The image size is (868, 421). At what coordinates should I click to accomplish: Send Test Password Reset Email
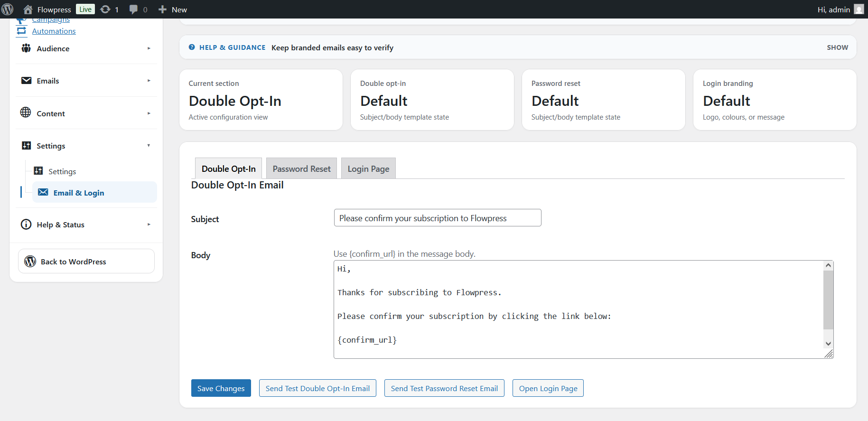(x=444, y=388)
